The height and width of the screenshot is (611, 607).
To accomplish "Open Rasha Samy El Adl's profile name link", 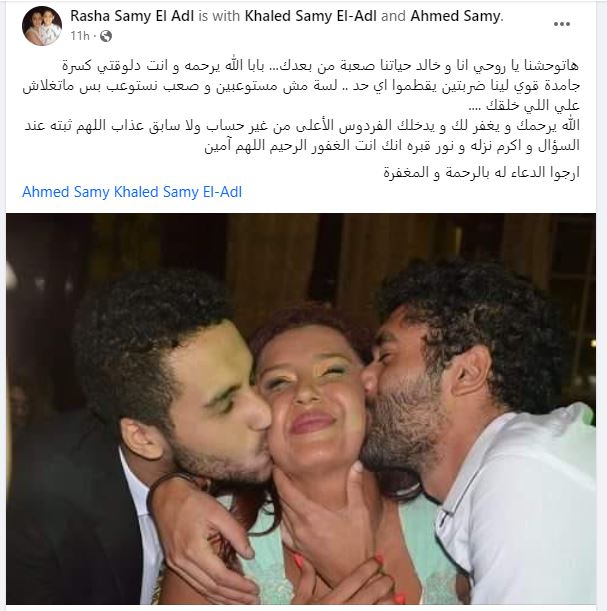I will click(132, 16).
